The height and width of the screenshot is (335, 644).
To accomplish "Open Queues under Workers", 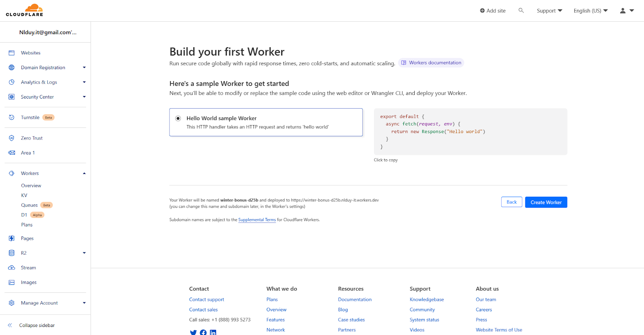I will coord(29,205).
